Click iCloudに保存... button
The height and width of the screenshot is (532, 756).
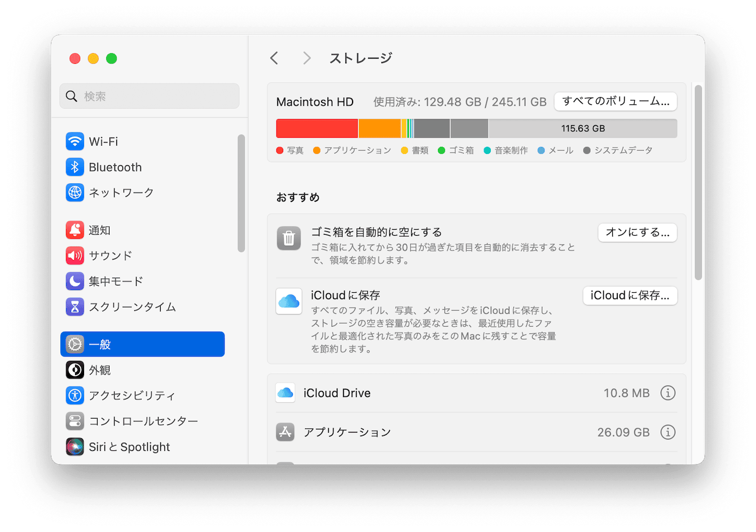pos(630,296)
